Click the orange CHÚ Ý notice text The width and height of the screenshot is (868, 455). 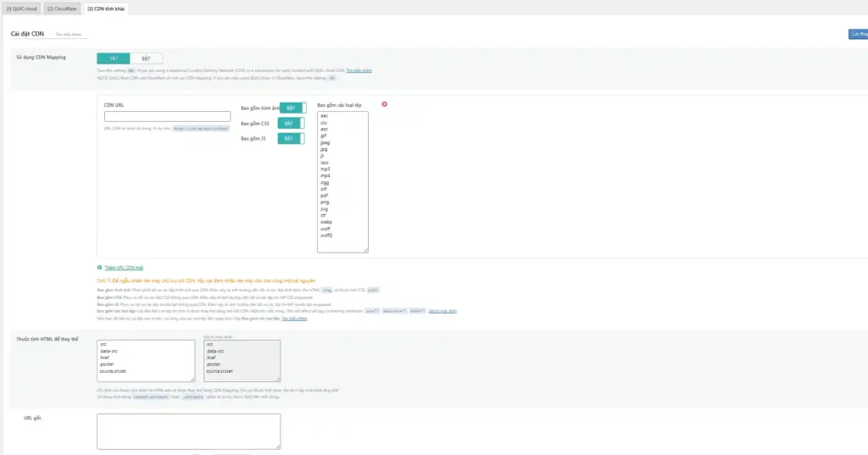point(206,281)
